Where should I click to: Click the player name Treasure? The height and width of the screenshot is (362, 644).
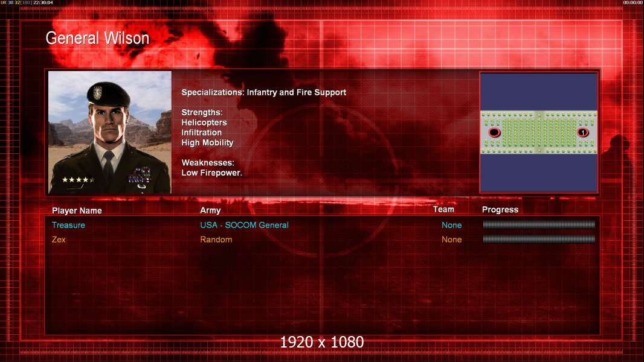(x=69, y=225)
